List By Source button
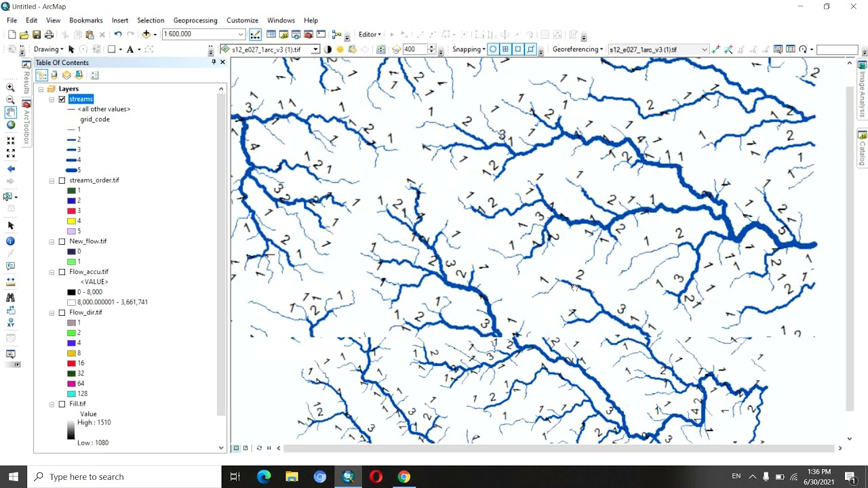This screenshot has height=488, width=868. [x=54, y=75]
